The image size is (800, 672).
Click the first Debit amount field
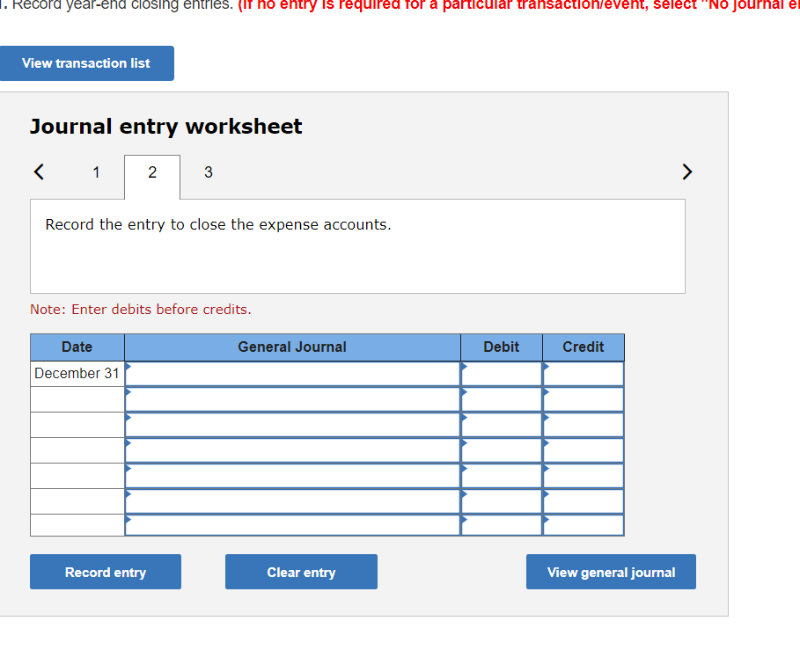click(x=501, y=372)
